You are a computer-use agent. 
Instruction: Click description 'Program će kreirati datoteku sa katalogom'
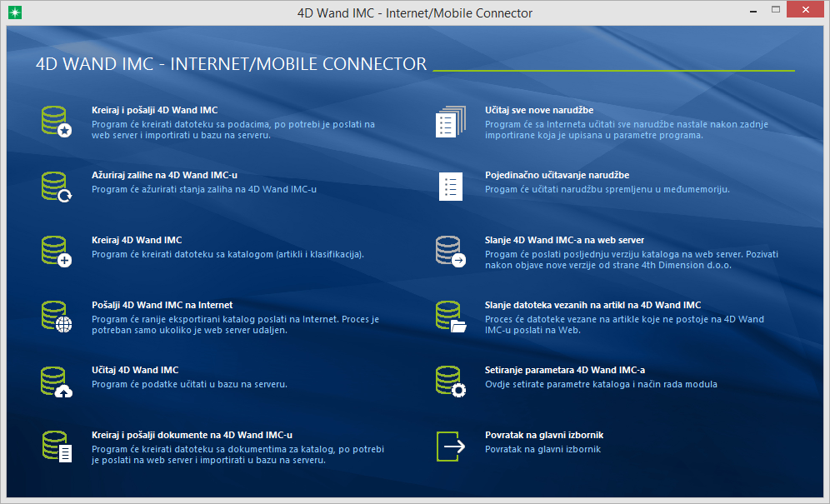(228, 255)
